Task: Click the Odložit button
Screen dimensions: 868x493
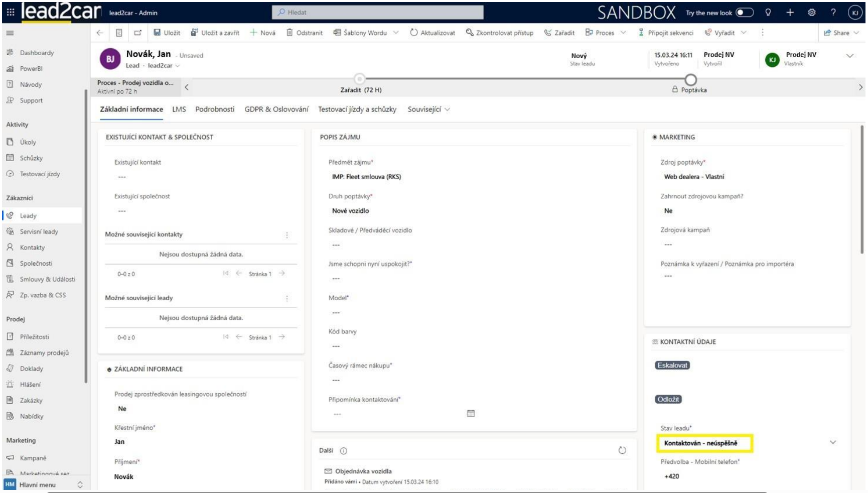Action: coord(668,400)
